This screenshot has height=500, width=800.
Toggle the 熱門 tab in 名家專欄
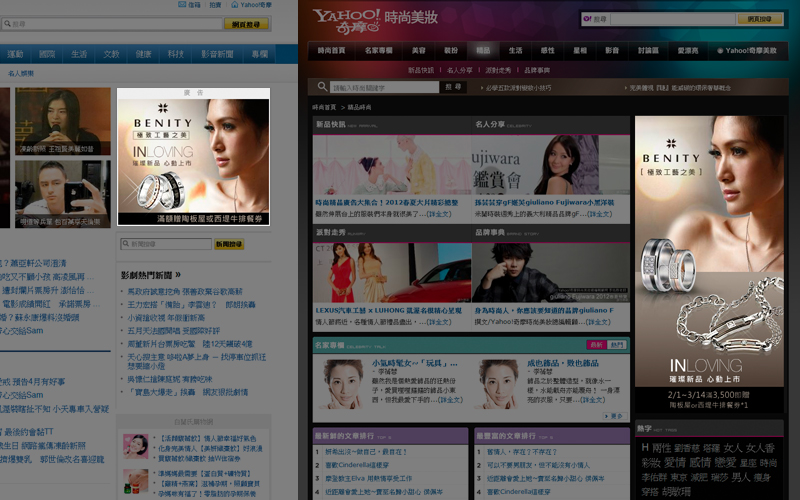pos(617,344)
